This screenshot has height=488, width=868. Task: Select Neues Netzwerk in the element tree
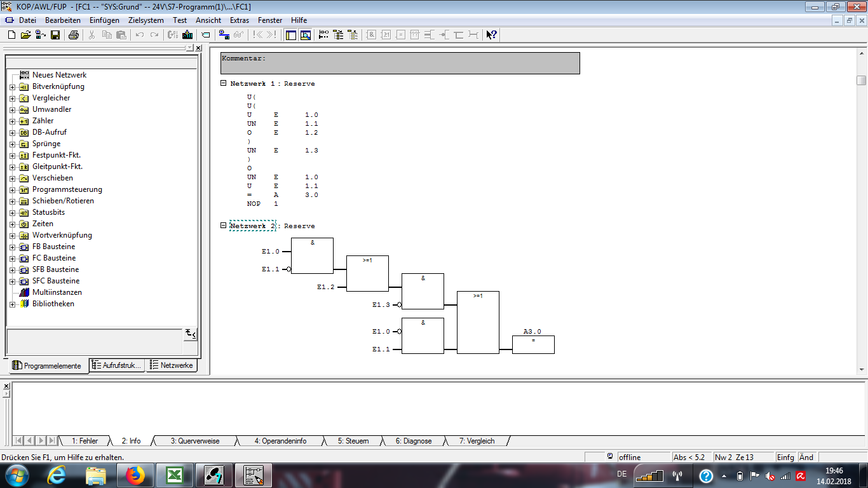coord(59,75)
